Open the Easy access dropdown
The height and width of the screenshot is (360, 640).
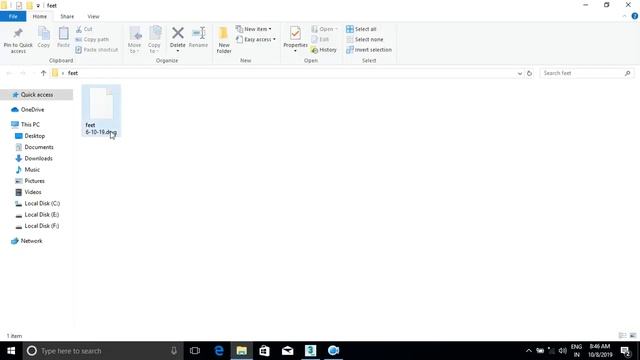click(256, 39)
